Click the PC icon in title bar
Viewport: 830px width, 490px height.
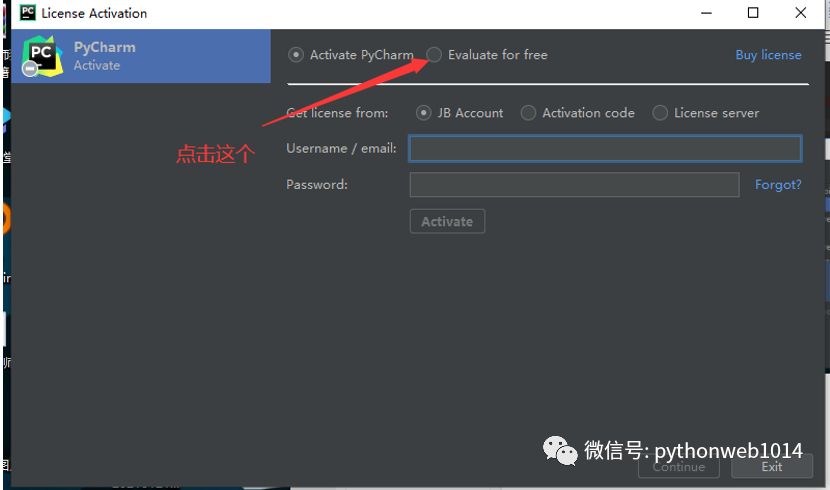point(28,13)
